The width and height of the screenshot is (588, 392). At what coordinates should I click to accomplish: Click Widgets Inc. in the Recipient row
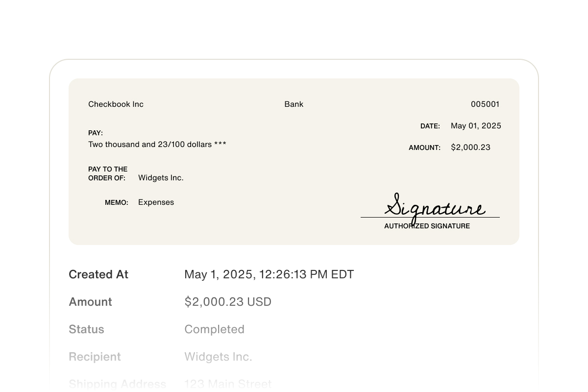(x=218, y=357)
